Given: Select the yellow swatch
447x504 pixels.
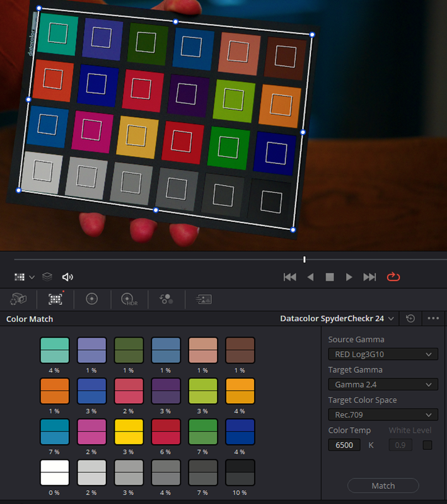Looking at the screenshot, I should coord(129,432).
